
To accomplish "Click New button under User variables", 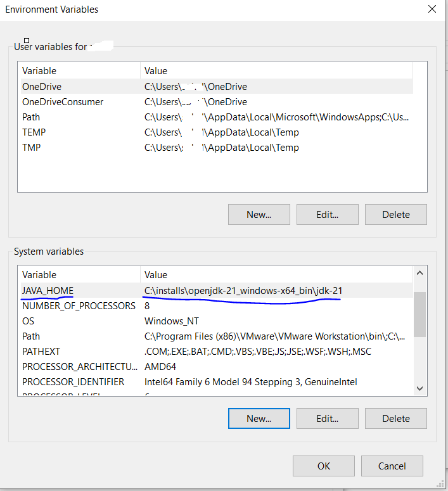I will coord(259,214).
